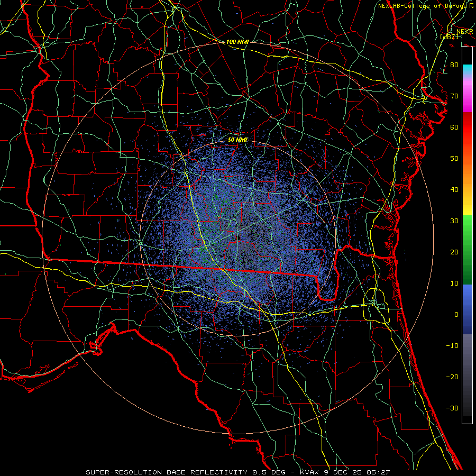This screenshot has width=476, height=476.
Task: Click the -20 dBZ scale value
Action: (x=452, y=377)
